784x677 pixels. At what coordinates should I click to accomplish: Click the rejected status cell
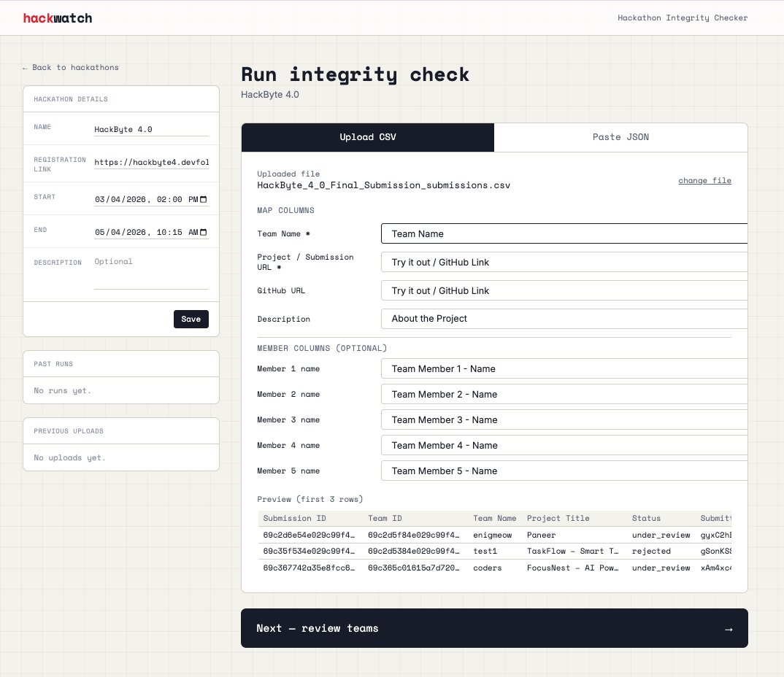tap(651, 551)
